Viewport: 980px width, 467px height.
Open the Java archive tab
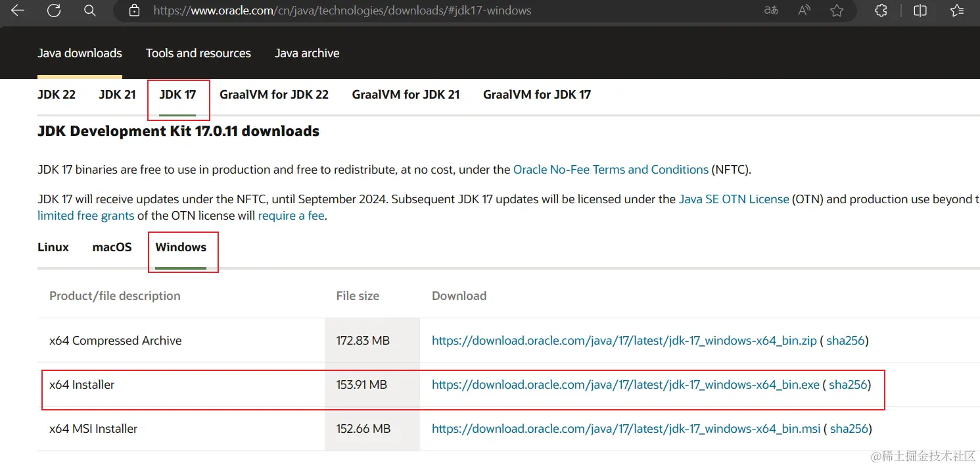[307, 53]
